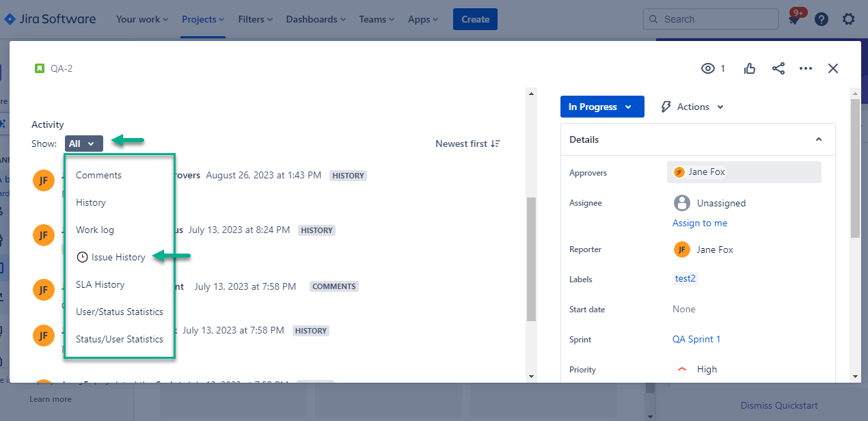Click the Search input field
The image size is (868, 421).
point(711,19)
